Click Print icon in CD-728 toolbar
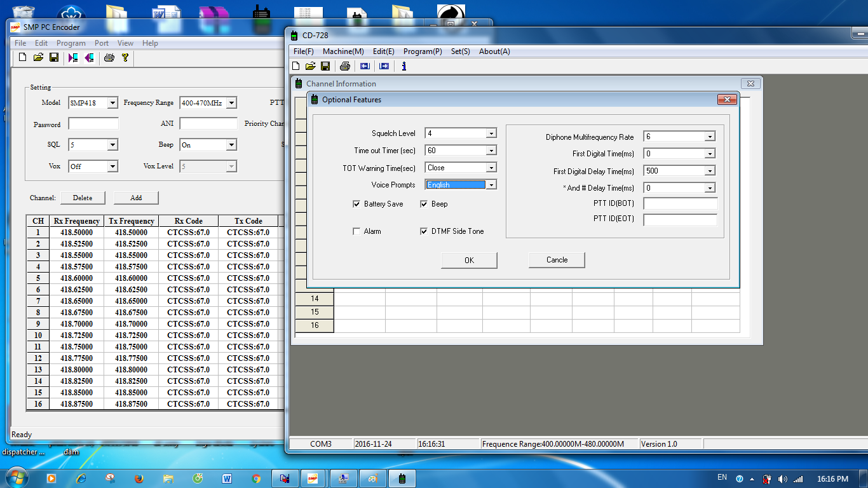Image resolution: width=868 pixels, height=488 pixels. click(344, 66)
